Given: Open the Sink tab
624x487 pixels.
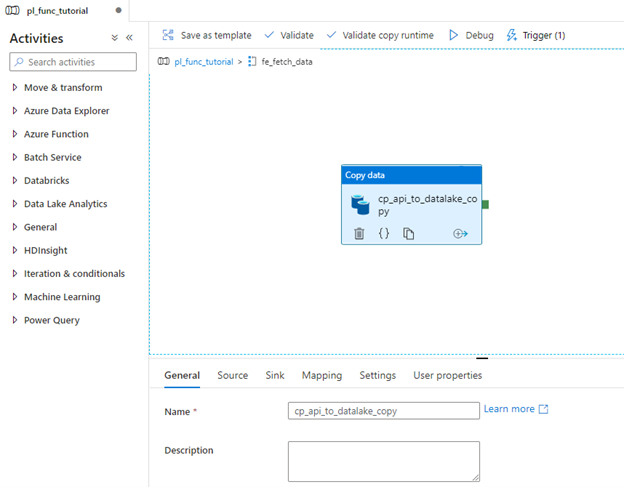Looking at the screenshot, I should click(x=275, y=375).
